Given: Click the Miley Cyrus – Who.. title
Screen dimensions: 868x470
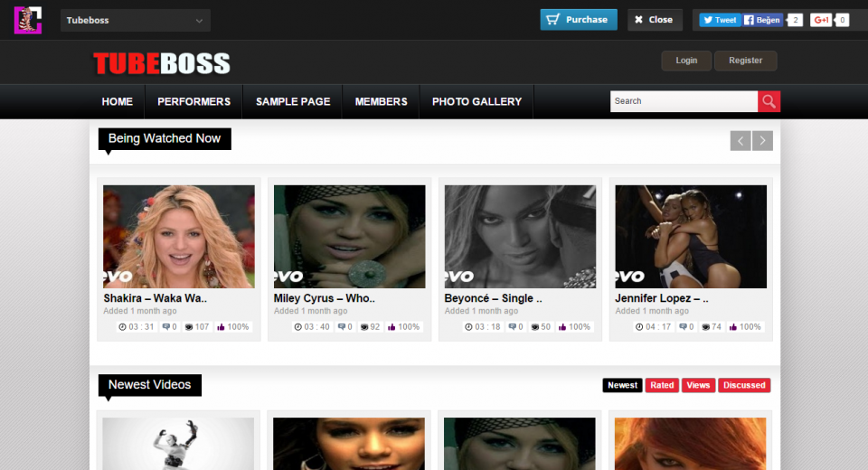Looking at the screenshot, I should pyautogui.click(x=325, y=298).
